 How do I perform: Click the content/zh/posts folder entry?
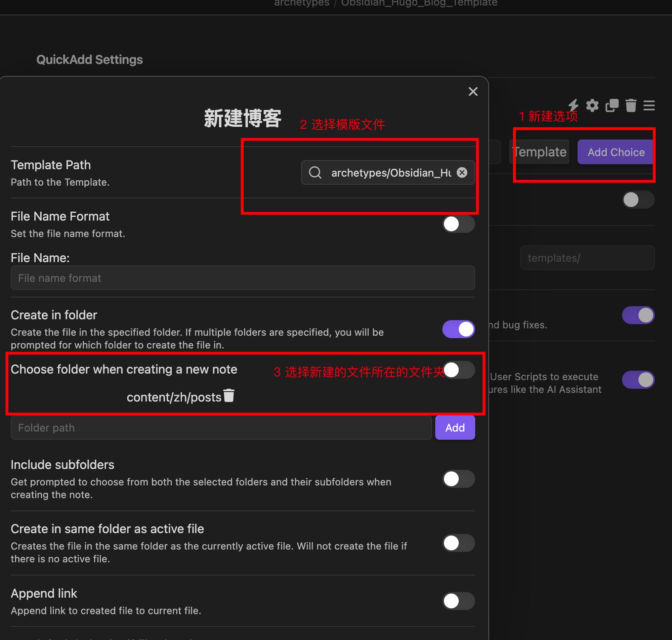click(x=174, y=397)
